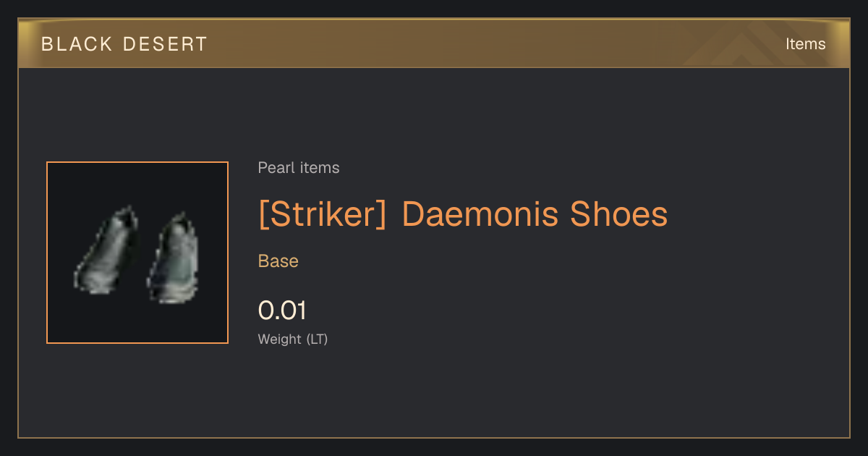Screen dimensions: 868x456
Task: Go to the Items section link
Action: tap(805, 44)
